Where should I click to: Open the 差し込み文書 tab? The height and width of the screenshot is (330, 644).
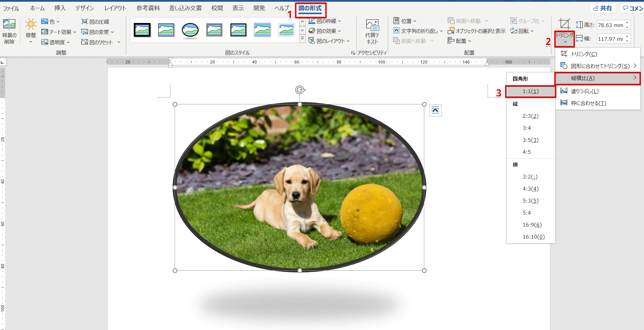pos(185,8)
